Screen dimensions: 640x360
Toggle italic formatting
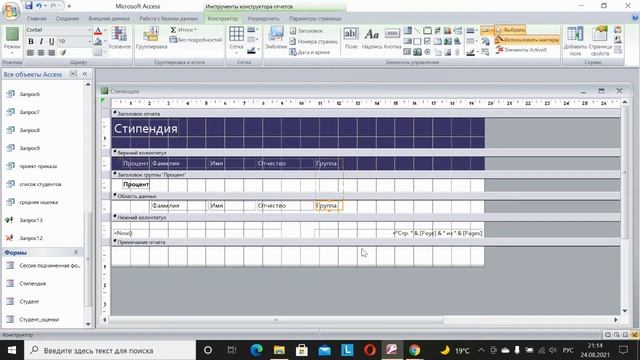pos(41,42)
